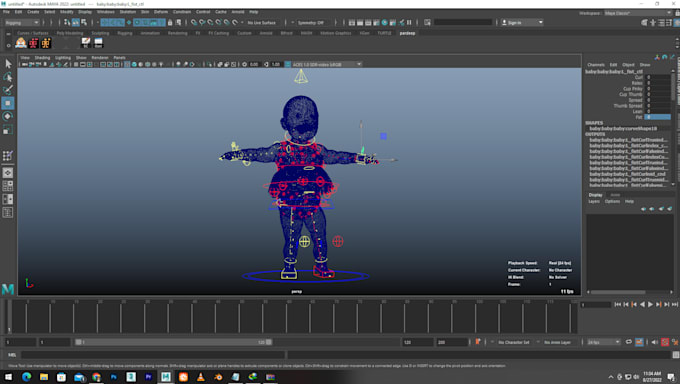Image resolution: width=680 pixels, height=384 pixels.
Task: Open the Modeling Toolkit icon at top right
Action: point(644,22)
